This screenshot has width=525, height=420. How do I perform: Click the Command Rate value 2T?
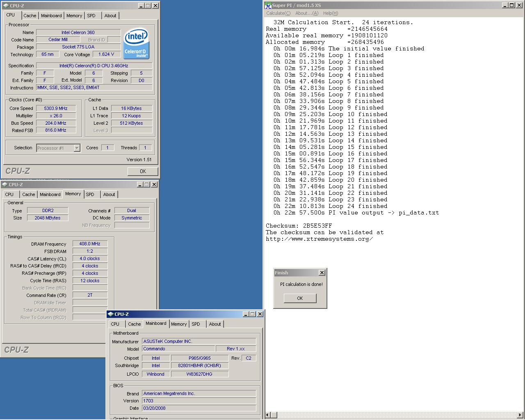[90, 295]
